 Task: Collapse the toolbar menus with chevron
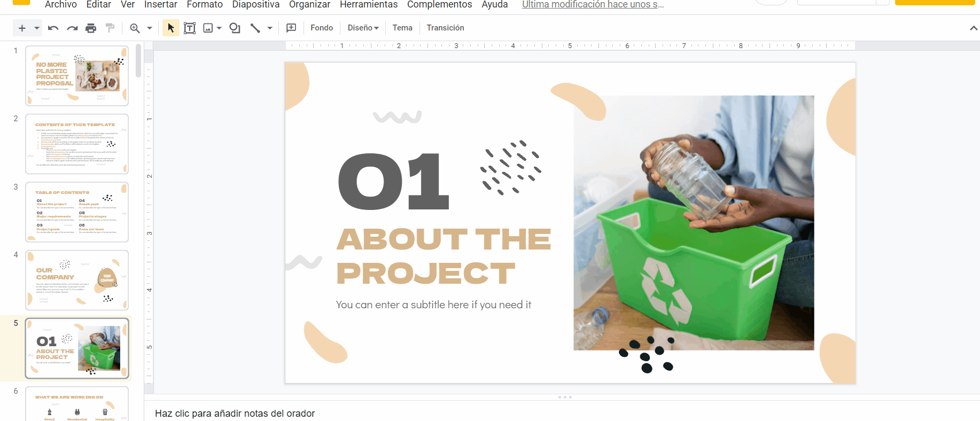pyautogui.click(x=974, y=28)
